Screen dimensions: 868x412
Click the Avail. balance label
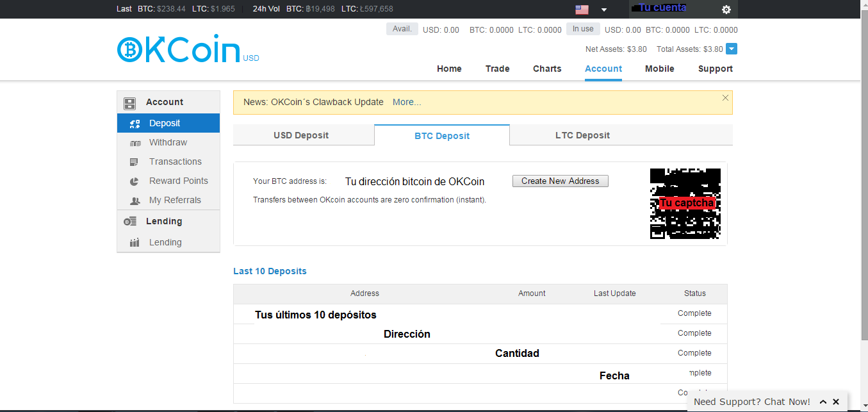(x=402, y=29)
